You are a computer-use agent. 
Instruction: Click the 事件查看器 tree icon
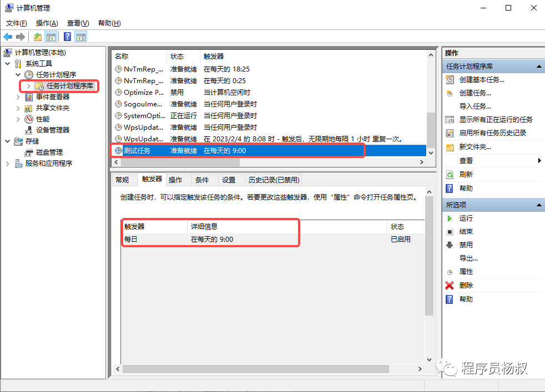pyautogui.click(x=29, y=97)
